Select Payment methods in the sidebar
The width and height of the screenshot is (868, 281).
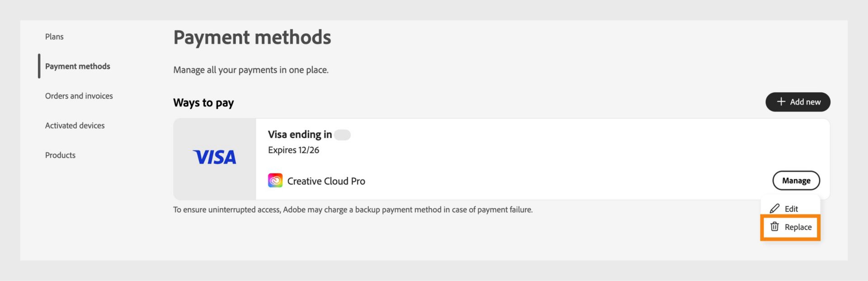pos(77,66)
